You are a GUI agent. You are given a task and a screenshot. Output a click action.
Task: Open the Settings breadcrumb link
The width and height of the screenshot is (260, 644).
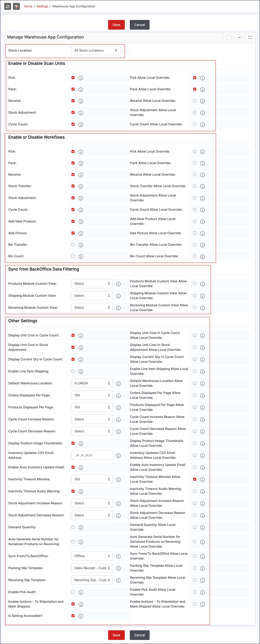coord(42,6)
